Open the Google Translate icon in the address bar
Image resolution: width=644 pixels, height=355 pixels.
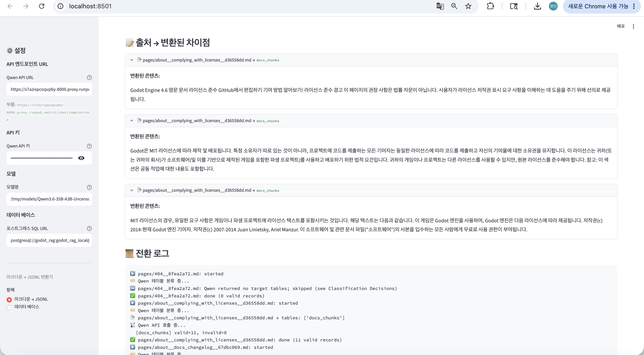pyautogui.click(x=440, y=6)
